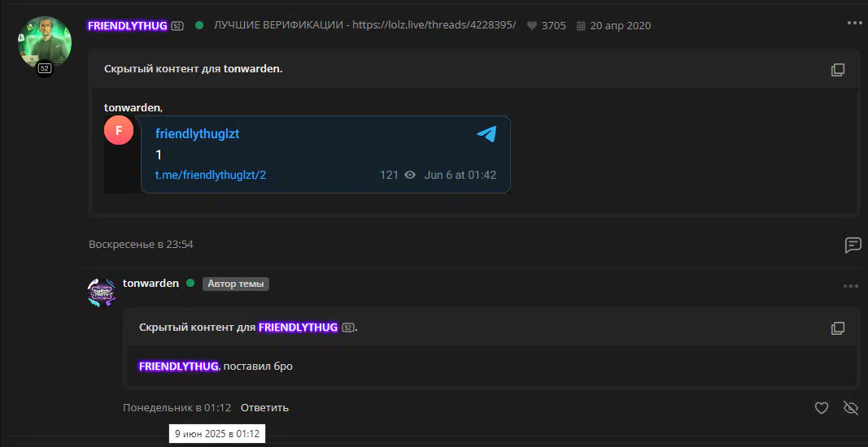Click the comment bubble icon on FRIENDLYTHUG's post
Screen dimensions: 868x447
click(853, 245)
